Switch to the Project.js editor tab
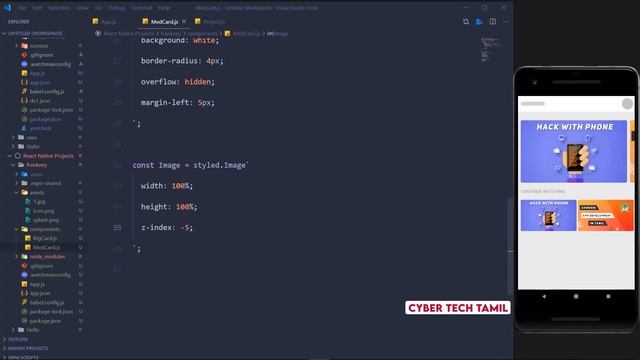Viewport: 640px width, 360px height. [210, 22]
